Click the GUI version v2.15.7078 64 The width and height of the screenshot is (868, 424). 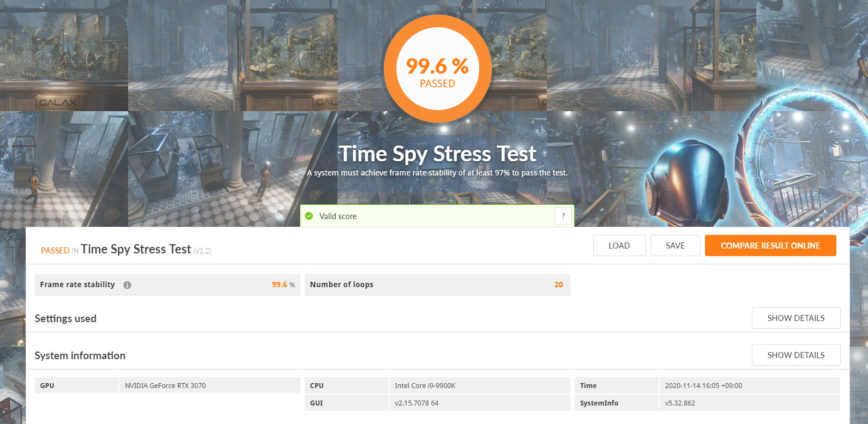click(417, 403)
